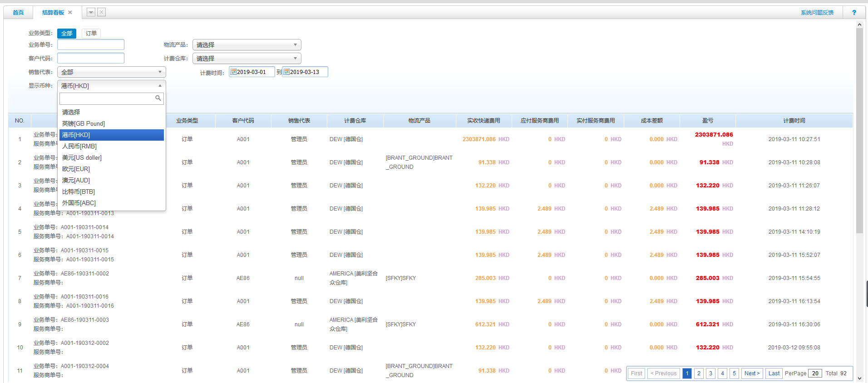The image size is (868, 383).
Task: Close the 结算看板 tab with its X icon
Action: (70, 13)
